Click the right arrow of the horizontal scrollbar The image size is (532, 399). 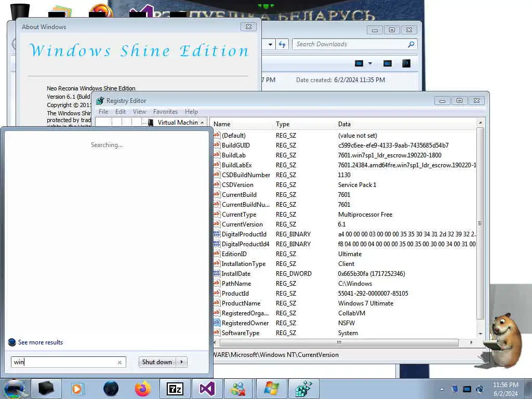pyautogui.click(x=471, y=343)
